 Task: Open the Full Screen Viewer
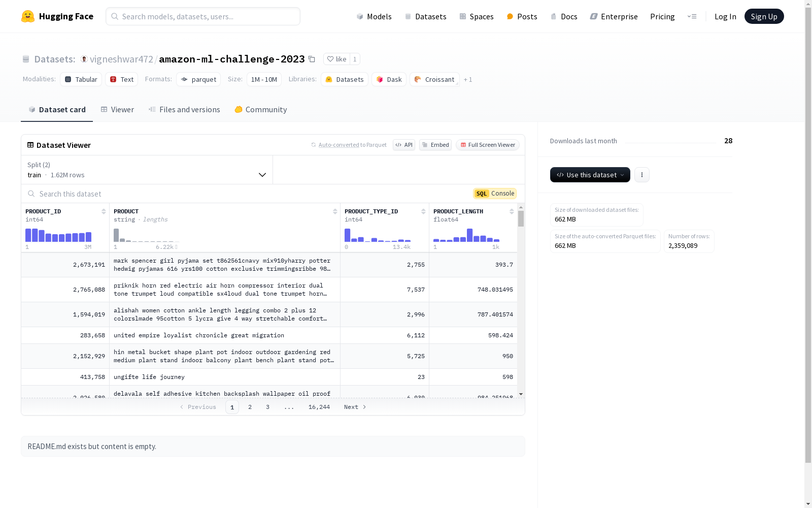pyautogui.click(x=488, y=145)
